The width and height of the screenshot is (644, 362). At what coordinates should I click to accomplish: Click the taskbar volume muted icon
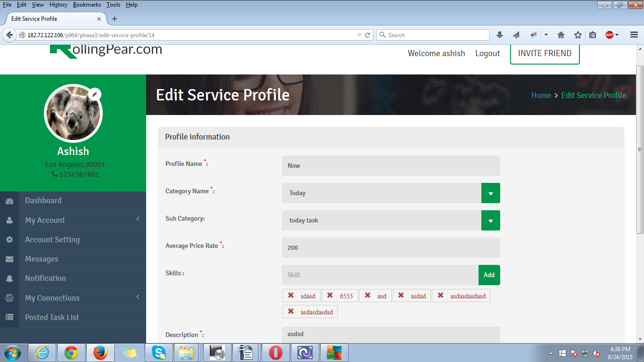(x=596, y=353)
